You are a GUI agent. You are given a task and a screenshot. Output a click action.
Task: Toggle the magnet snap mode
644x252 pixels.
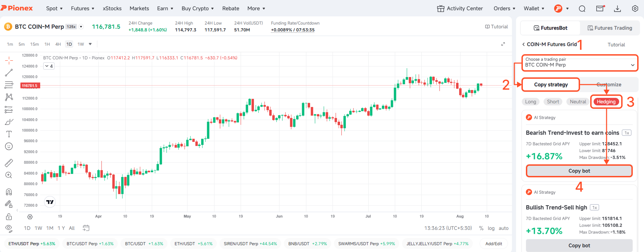tap(9, 192)
